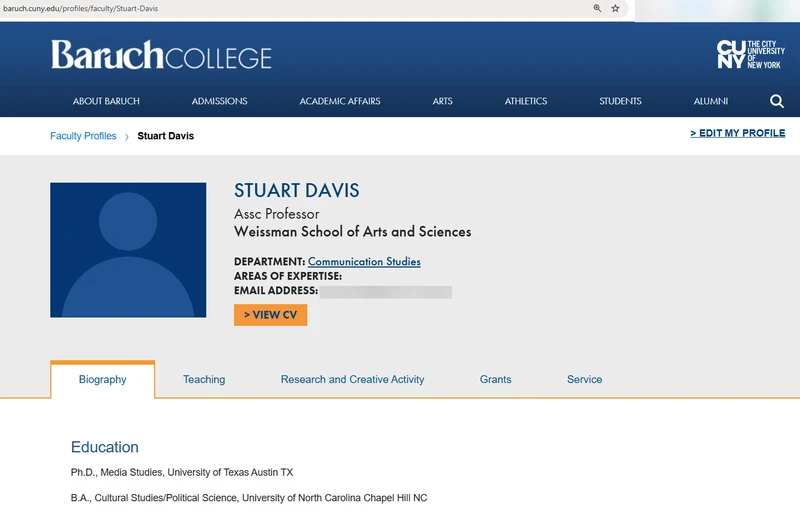
Task: Click the zoom magnifier icon in address bar
Action: coord(597,8)
